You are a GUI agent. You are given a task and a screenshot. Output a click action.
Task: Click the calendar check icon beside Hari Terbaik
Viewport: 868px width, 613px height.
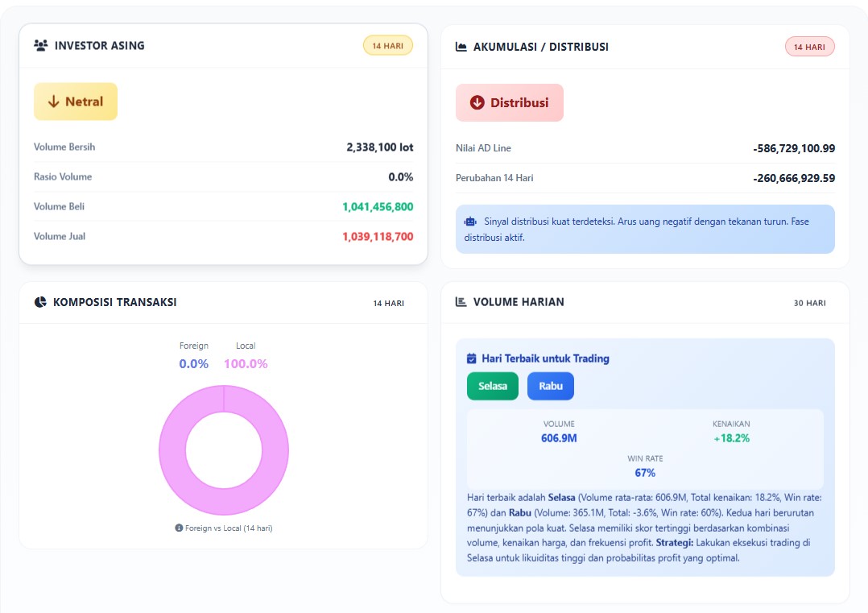click(472, 358)
